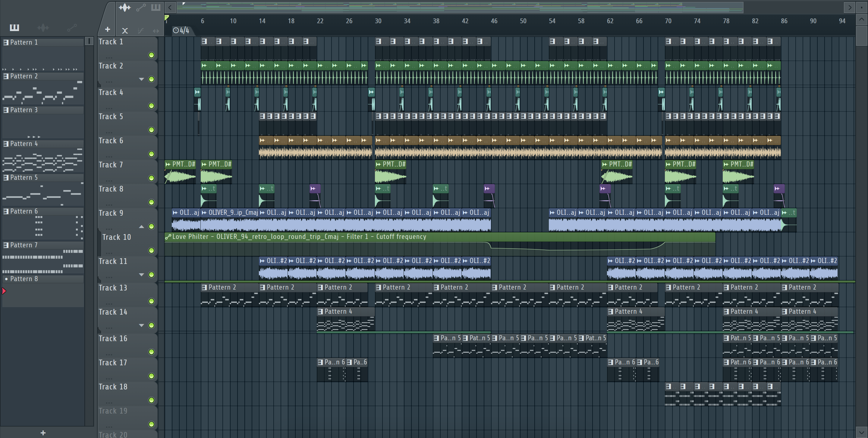Click the Pattern 1 piano-roll icon in picker

(x=6, y=42)
